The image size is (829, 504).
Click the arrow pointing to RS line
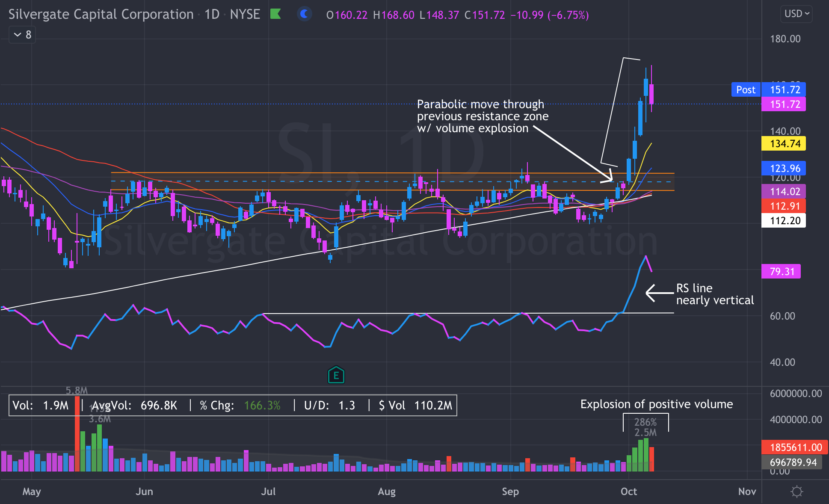[x=659, y=293]
